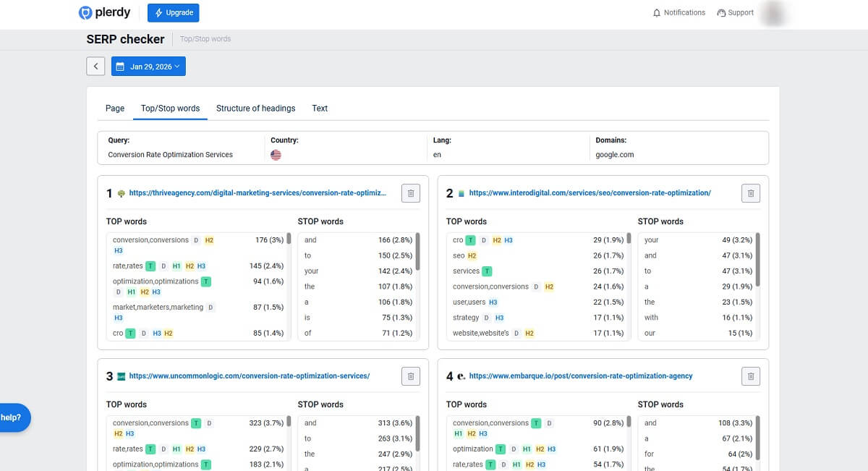Viewport: 868px width, 471px height.
Task: Select 'market,marketers,marketing' word in result 1
Action: [x=158, y=307]
